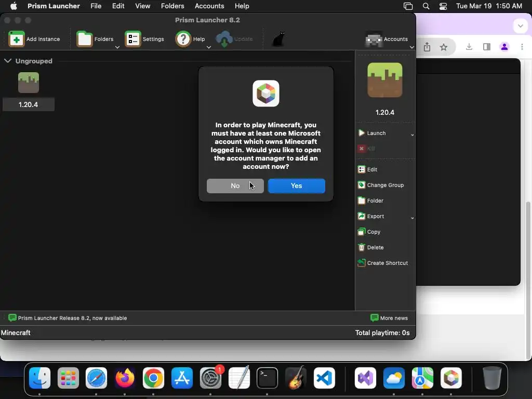
Task: Click the browser downloads icon
Action: [x=469, y=47]
